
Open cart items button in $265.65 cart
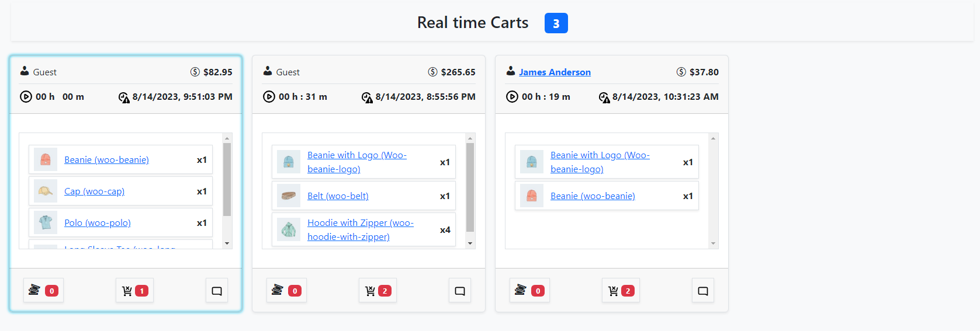tap(378, 291)
